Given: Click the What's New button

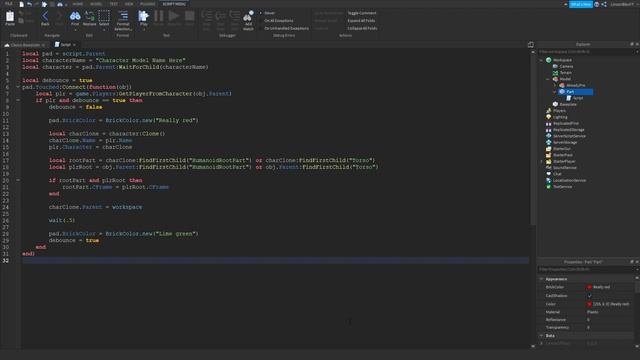Looking at the screenshot, I should (581, 4).
